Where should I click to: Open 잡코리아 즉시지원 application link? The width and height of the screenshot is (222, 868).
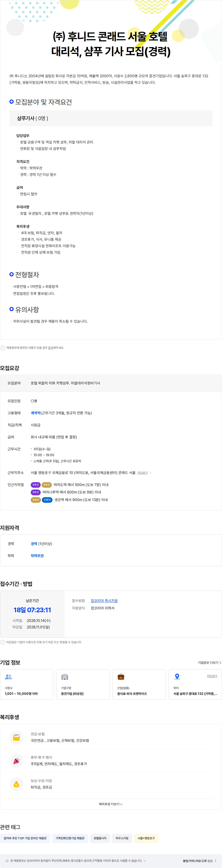click(x=104, y=600)
